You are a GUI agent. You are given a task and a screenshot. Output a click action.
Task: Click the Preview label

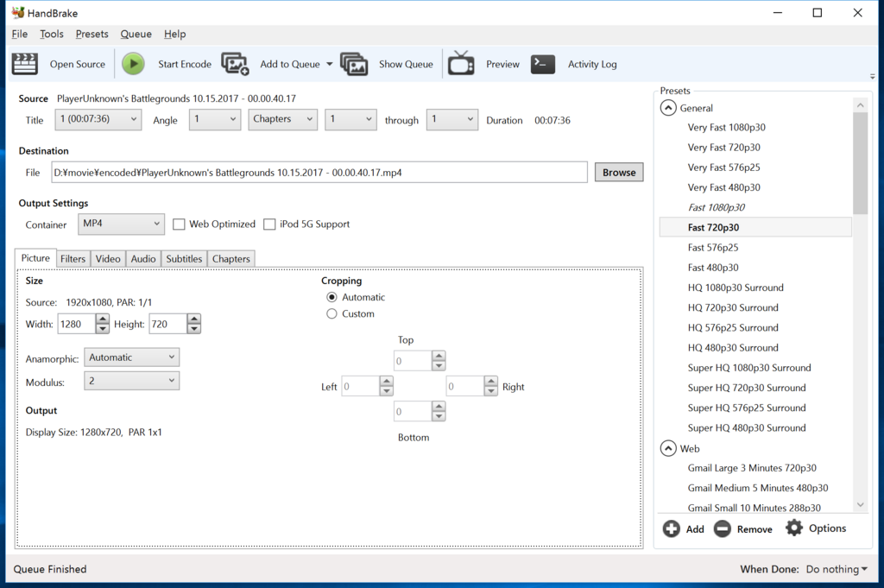click(x=503, y=64)
